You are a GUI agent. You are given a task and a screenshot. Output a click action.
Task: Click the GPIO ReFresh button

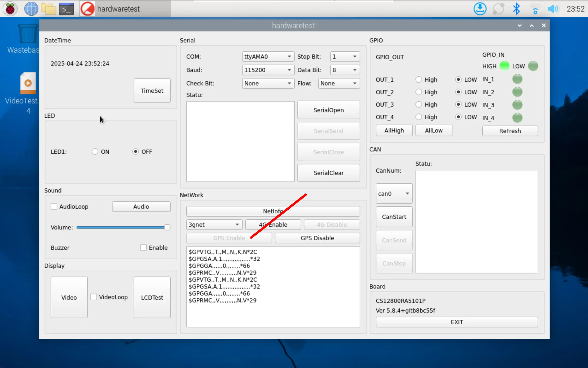[510, 131]
